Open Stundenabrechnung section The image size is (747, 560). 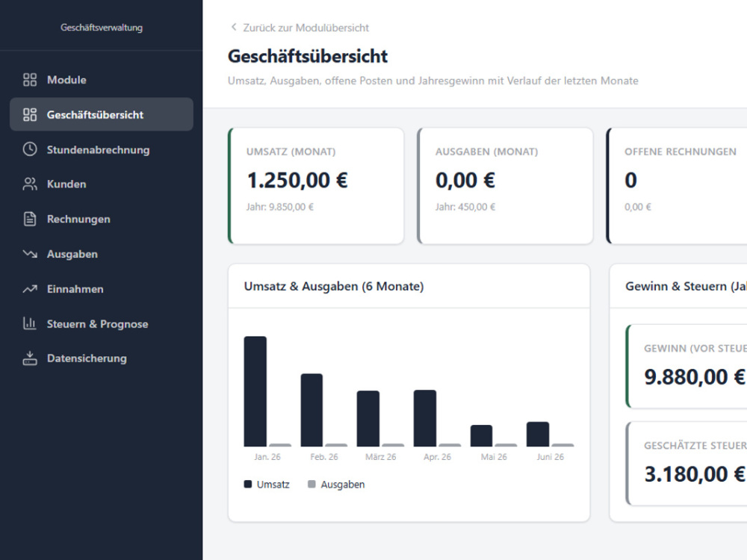pyautogui.click(x=102, y=149)
